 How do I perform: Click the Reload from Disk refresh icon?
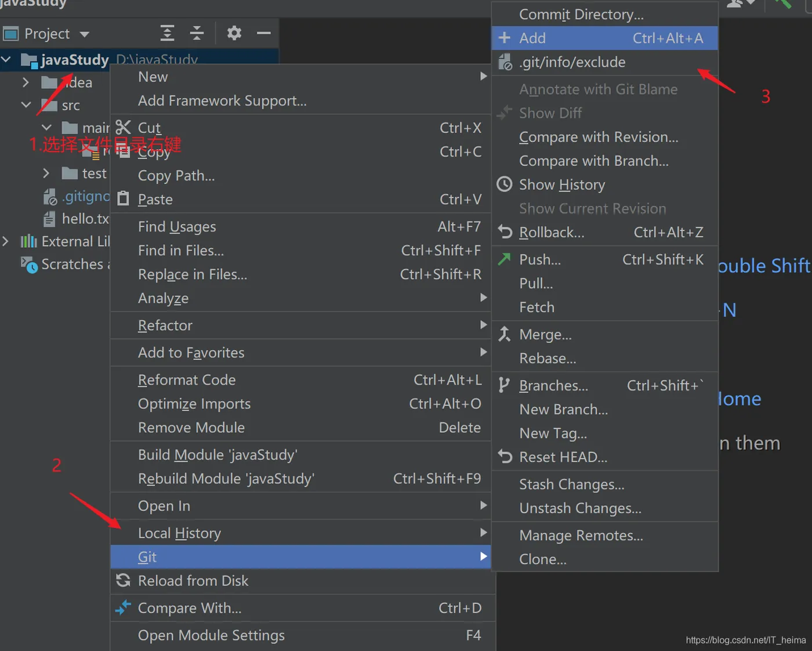click(x=123, y=580)
